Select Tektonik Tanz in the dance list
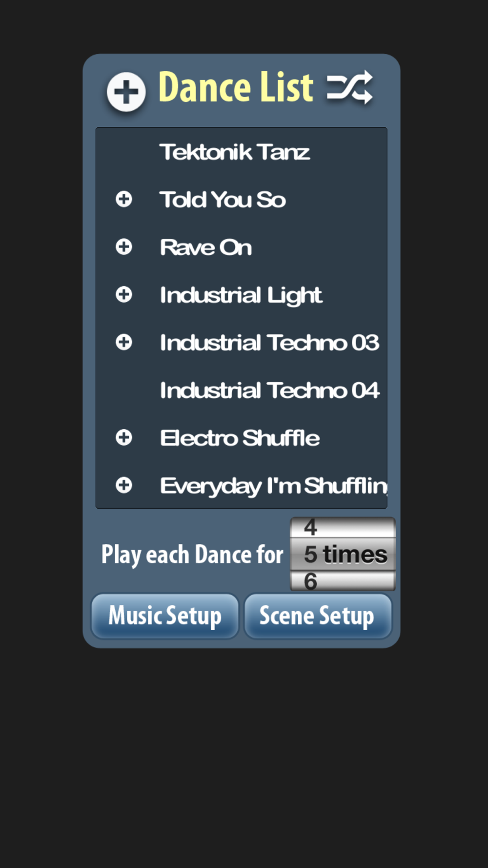This screenshot has height=868, width=488. 242,152
